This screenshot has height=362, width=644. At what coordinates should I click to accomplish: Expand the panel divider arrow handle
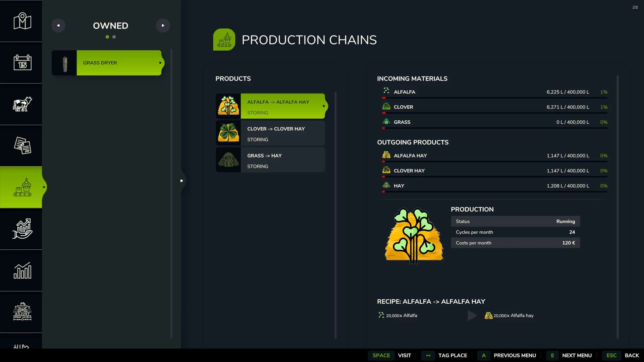[x=182, y=181]
